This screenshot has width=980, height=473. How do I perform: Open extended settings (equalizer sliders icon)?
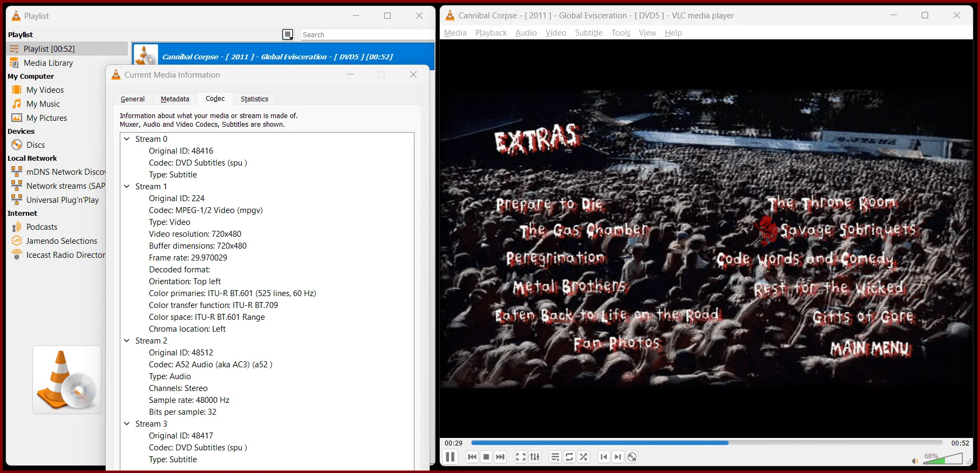click(535, 457)
